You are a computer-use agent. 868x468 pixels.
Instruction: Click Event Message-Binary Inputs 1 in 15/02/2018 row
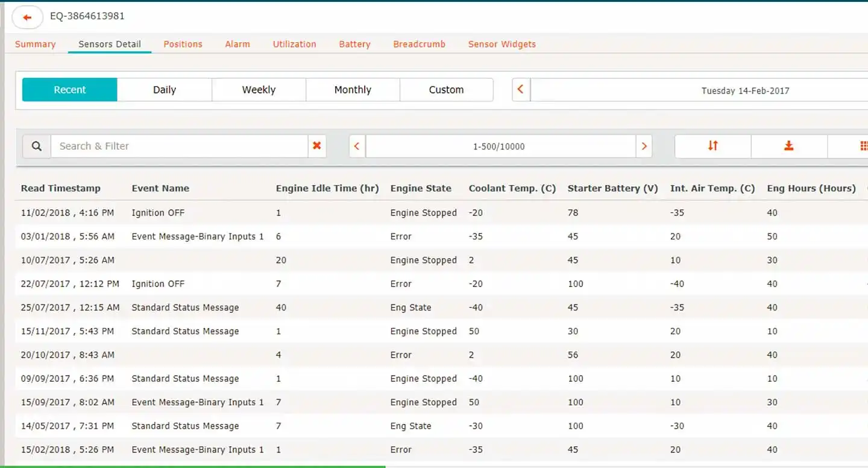tap(198, 449)
